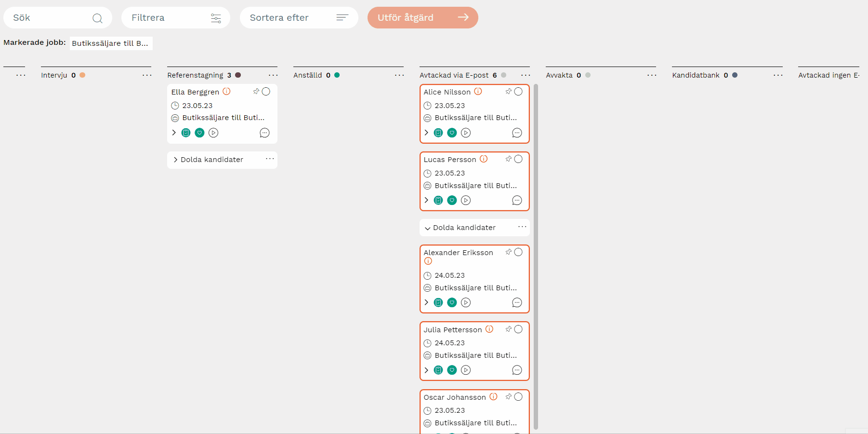Open the three-dot menu for the Anställd column
Viewport: 868px width, 434px height.
399,75
